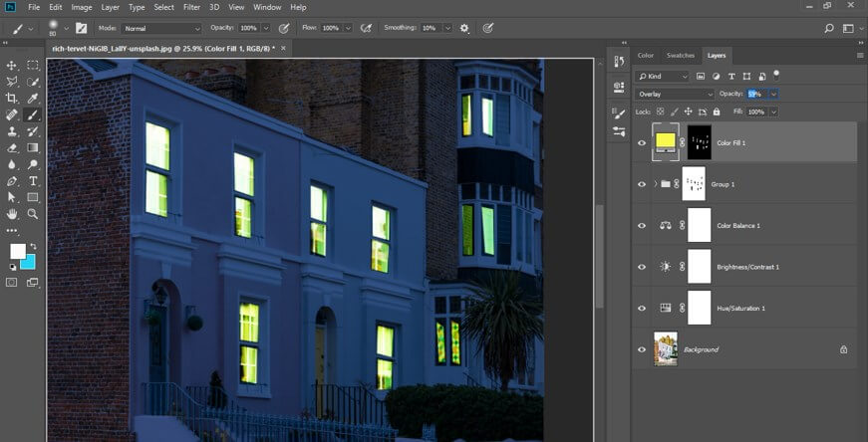868x442 pixels.
Task: Select the Crop tool
Action: pos(12,99)
